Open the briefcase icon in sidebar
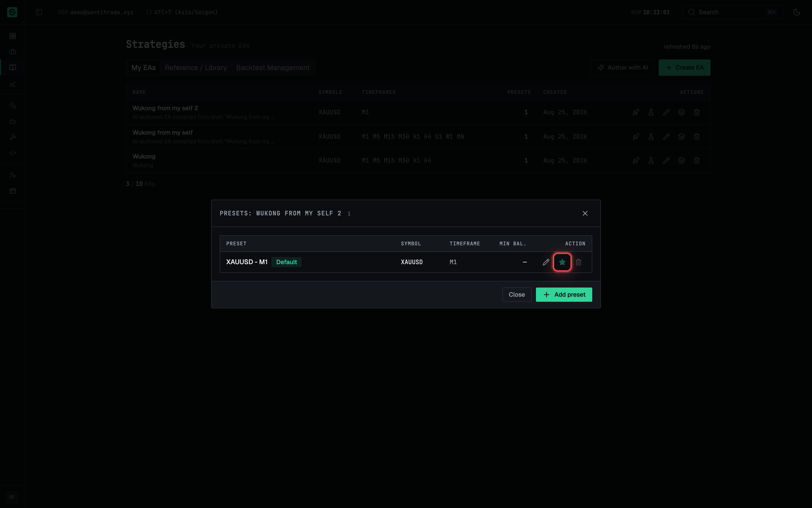 (x=13, y=52)
